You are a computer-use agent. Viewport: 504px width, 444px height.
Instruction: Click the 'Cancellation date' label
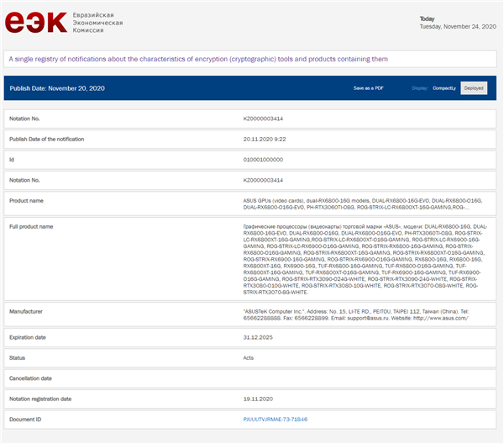tap(30, 378)
